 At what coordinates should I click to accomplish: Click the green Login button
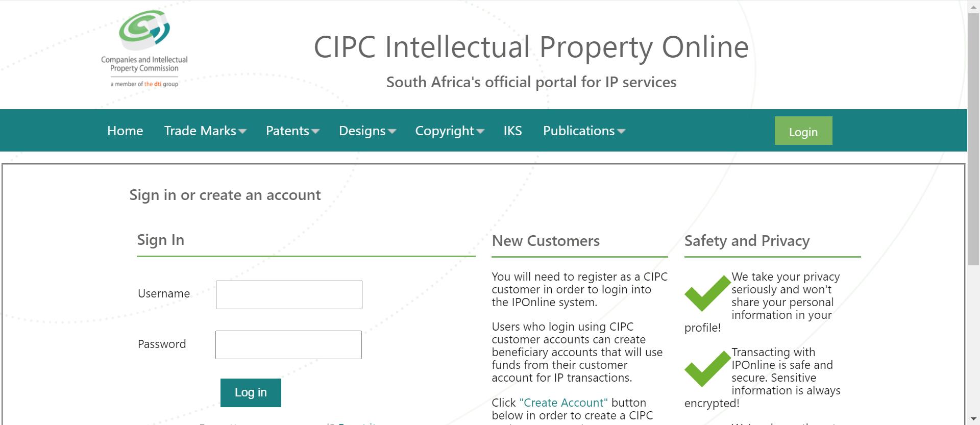803,131
